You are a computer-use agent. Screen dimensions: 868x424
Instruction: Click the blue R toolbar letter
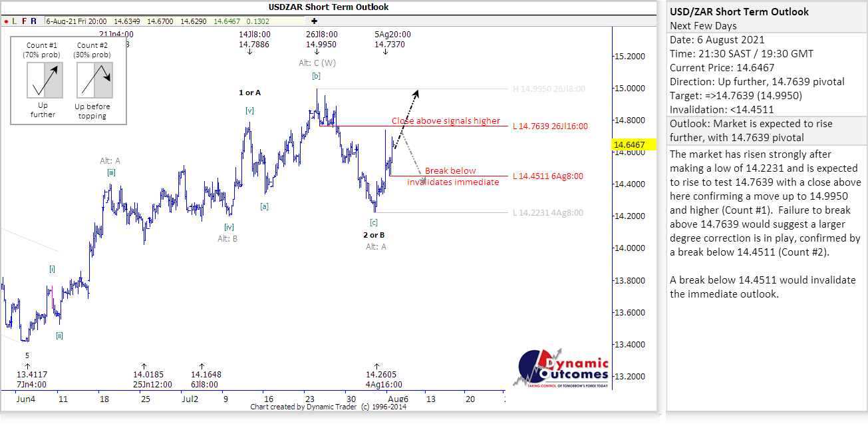34,21
